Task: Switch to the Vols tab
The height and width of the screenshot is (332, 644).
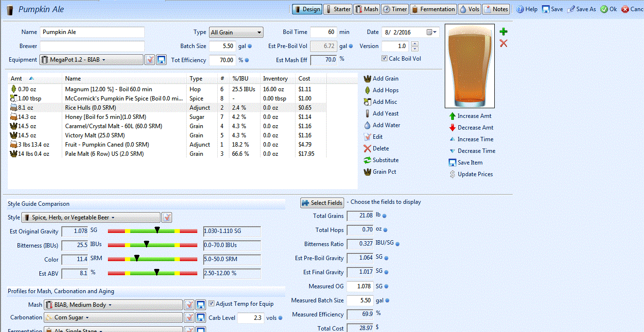Action: [x=469, y=9]
